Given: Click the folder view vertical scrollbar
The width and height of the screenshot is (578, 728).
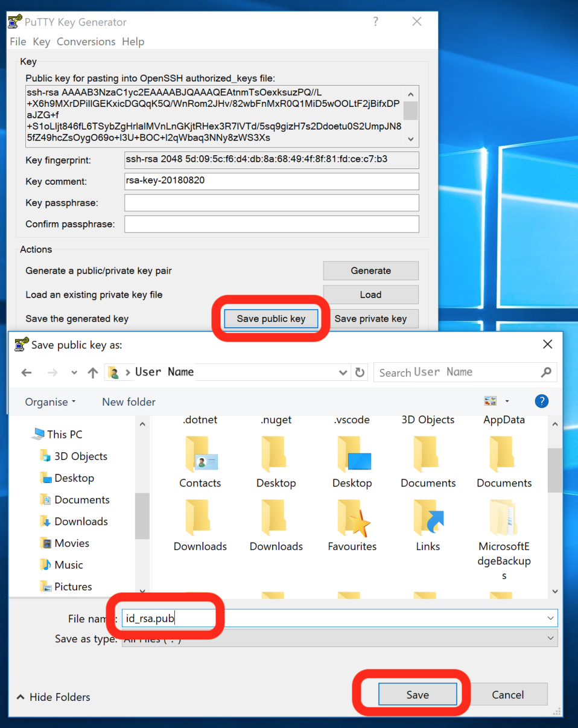Looking at the screenshot, I should tap(554, 471).
